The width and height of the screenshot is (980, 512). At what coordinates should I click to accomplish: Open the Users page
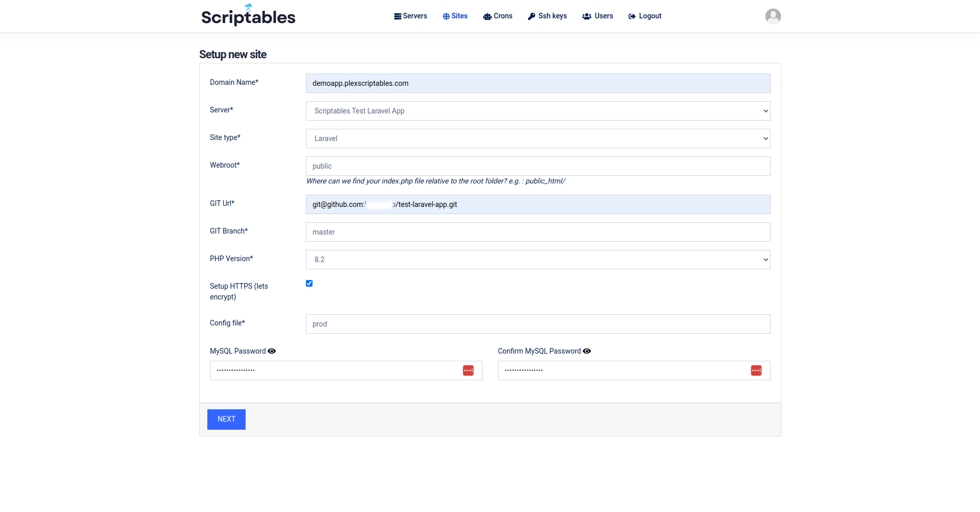coord(597,16)
